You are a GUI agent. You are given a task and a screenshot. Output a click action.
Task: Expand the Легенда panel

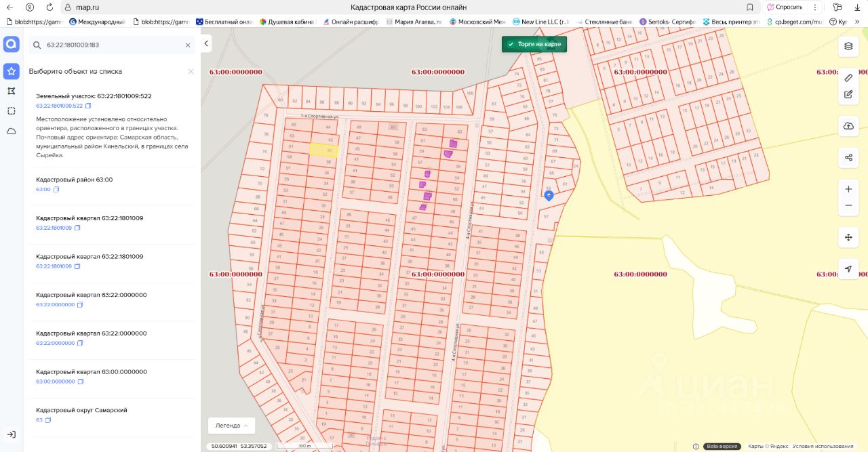pos(231,426)
